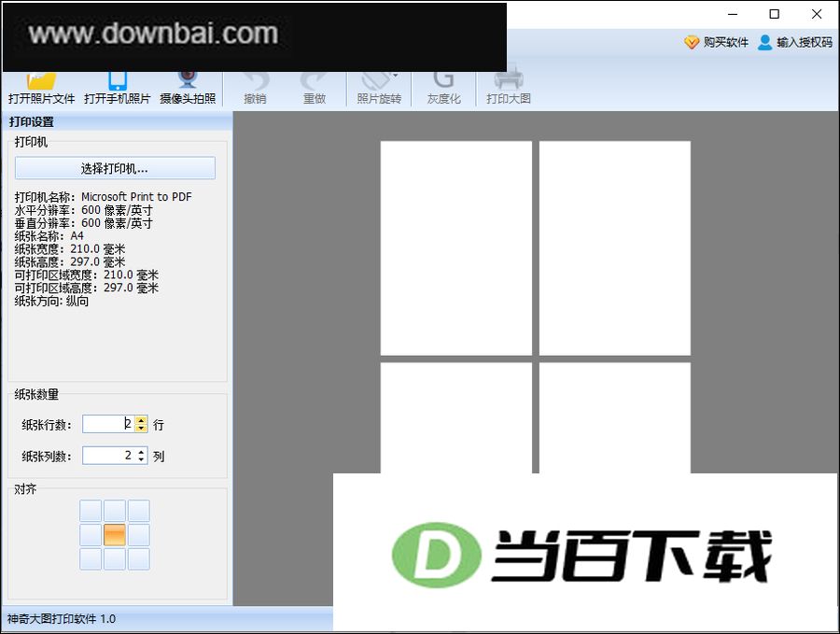Click the Print Settings (打印设置) panel header
This screenshot has width=840, height=634.
pyautogui.click(x=117, y=122)
